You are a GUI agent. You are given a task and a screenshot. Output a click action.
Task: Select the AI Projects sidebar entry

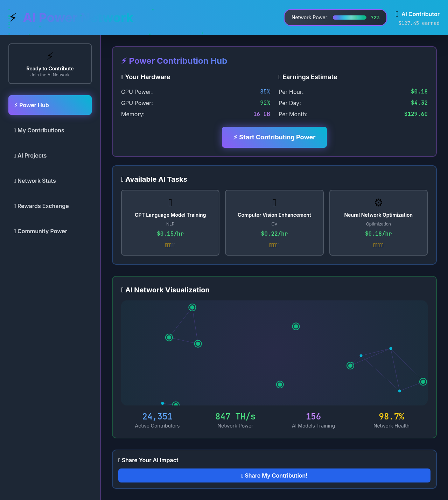click(30, 155)
